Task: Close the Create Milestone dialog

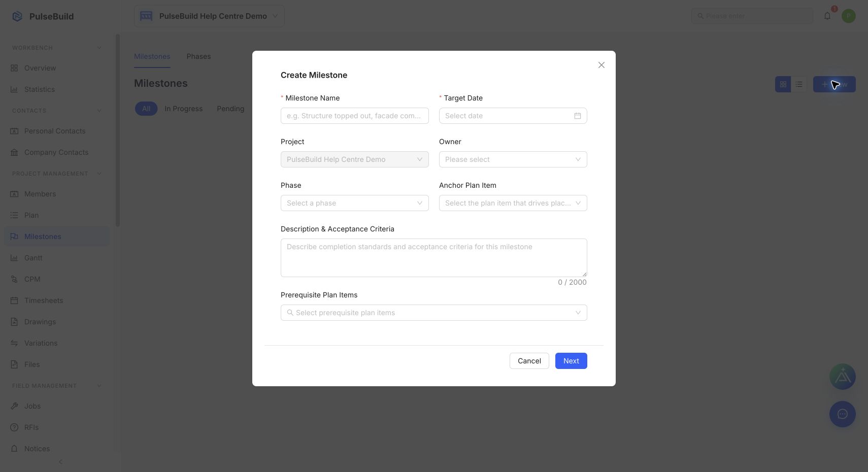Action: (602, 65)
